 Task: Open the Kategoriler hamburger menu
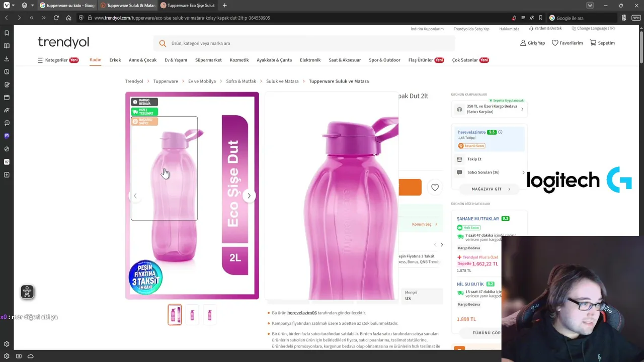(x=58, y=60)
